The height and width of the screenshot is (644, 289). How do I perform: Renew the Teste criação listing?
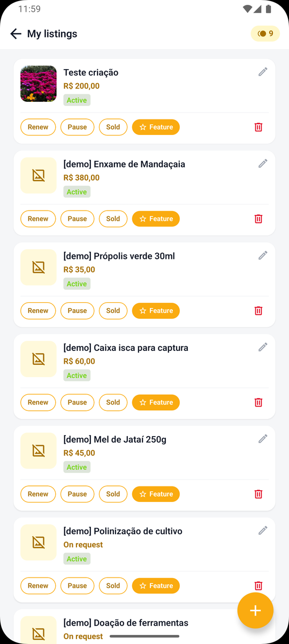tap(38, 127)
